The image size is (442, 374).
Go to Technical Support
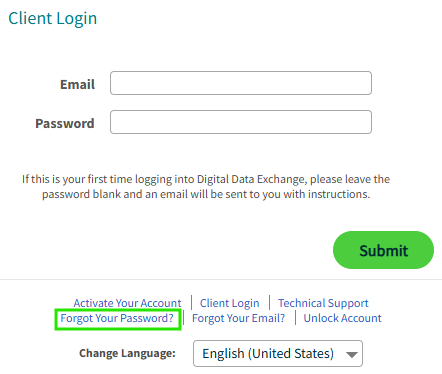pos(323,303)
